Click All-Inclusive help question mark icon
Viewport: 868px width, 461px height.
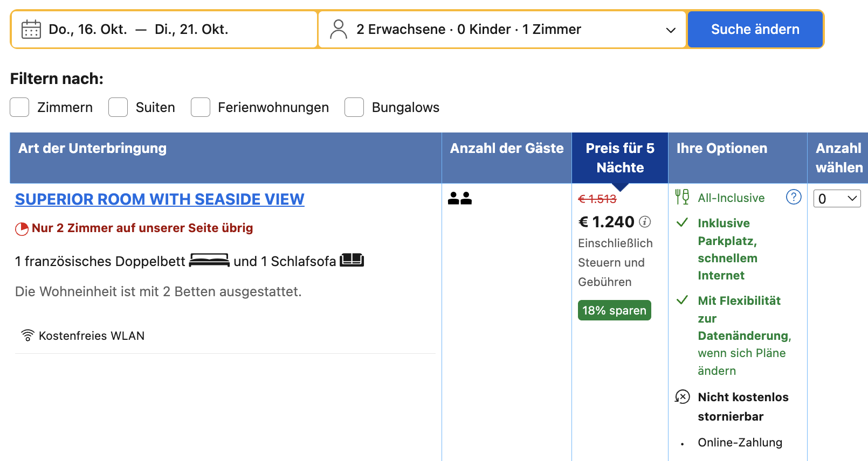pos(793,197)
